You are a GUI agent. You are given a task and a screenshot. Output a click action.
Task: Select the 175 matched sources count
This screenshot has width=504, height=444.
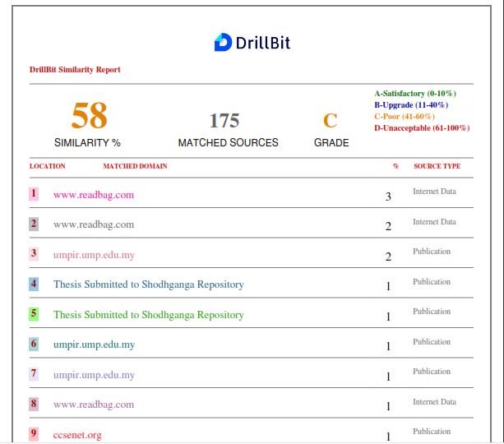click(x=224, y=121)
